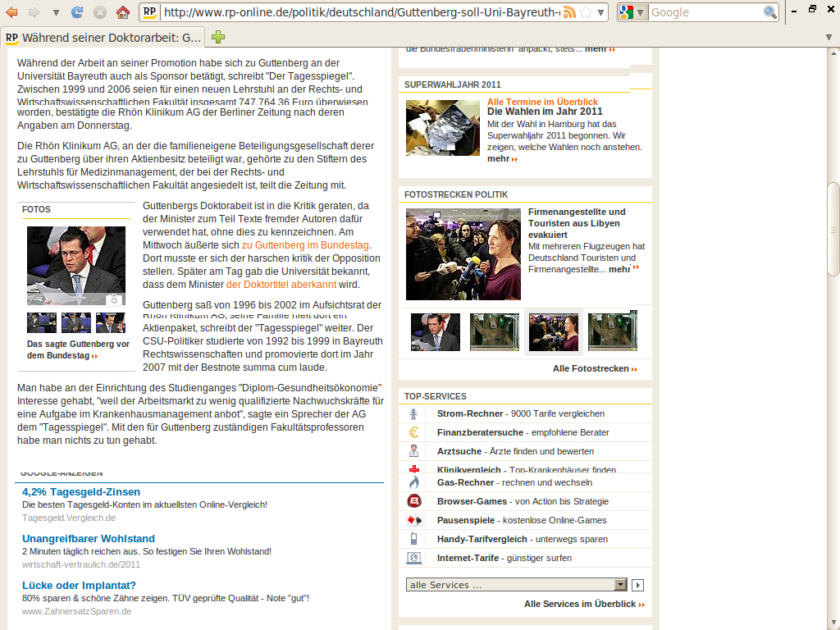Click the RP site favicon in address bar
This screenshot has width=840, height=630.
coord(150,11)
